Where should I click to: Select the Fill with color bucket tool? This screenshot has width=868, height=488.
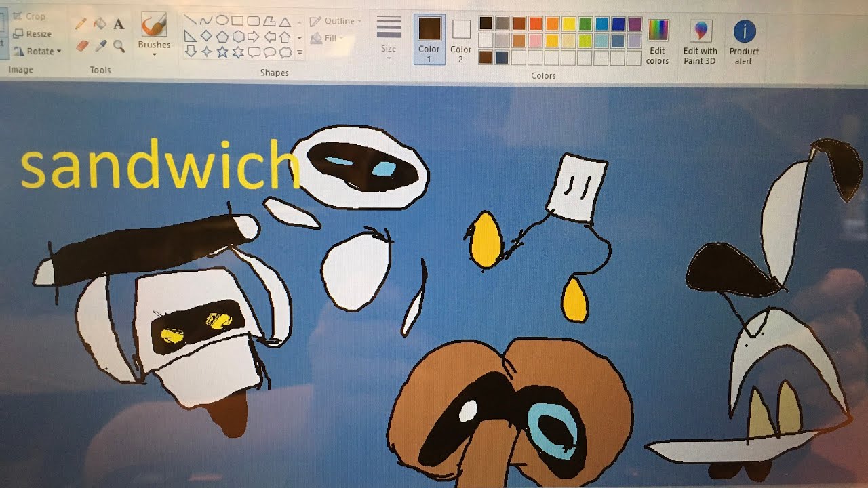click(100, 24)
